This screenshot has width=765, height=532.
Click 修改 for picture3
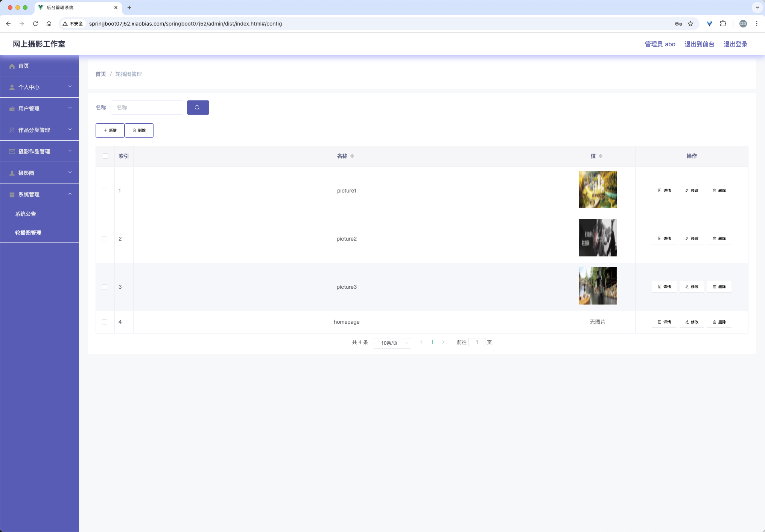coord(692,287)
